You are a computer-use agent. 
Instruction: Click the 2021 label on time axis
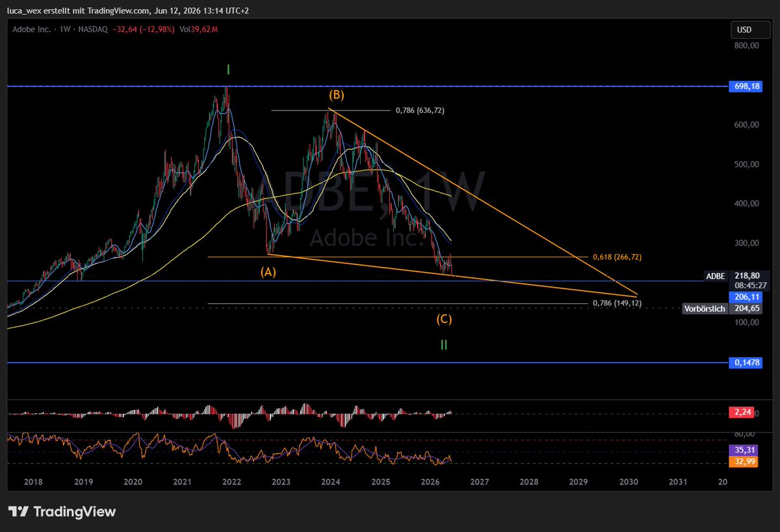pos(182,482)
